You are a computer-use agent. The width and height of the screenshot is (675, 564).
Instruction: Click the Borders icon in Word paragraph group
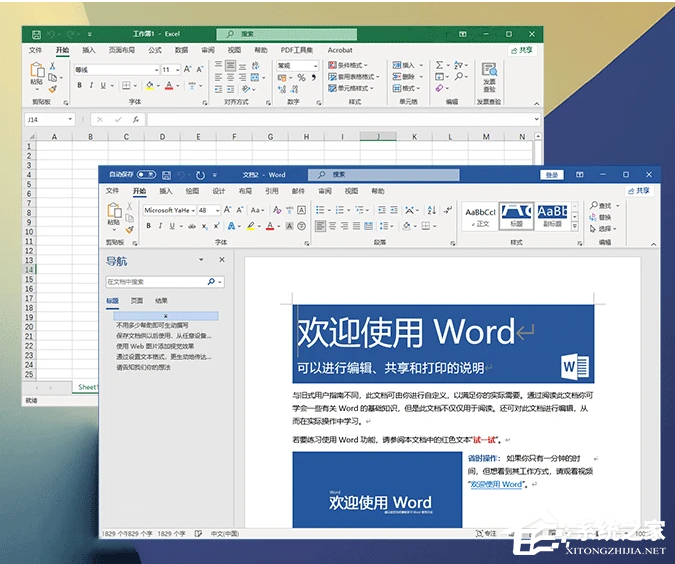click(425, 226)
